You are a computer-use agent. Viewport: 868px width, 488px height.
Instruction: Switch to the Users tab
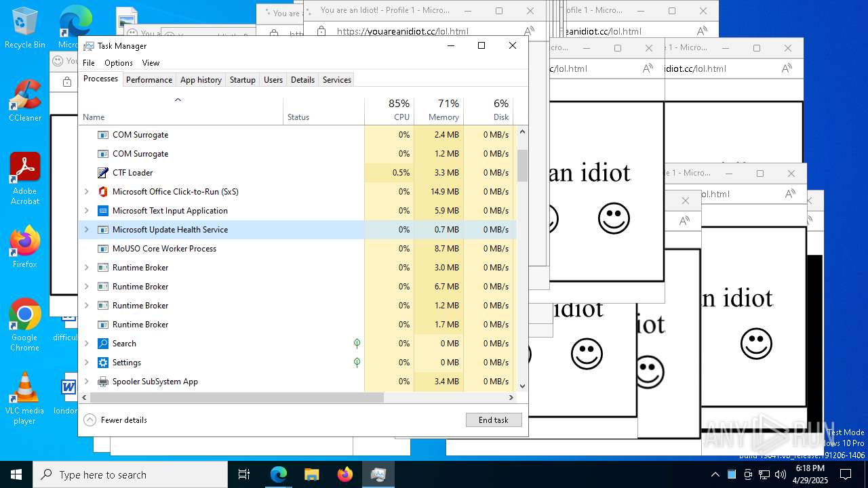(273, 80)
